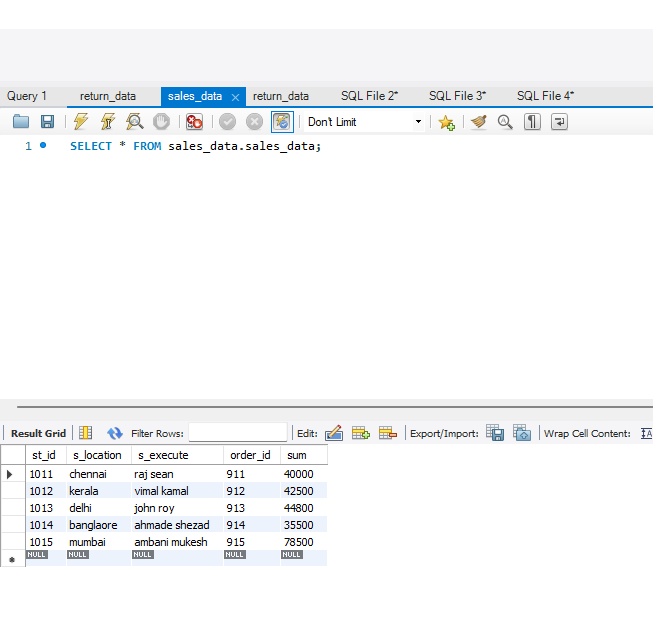Focus the Filter Rows input field

click(x=238, y=432)
